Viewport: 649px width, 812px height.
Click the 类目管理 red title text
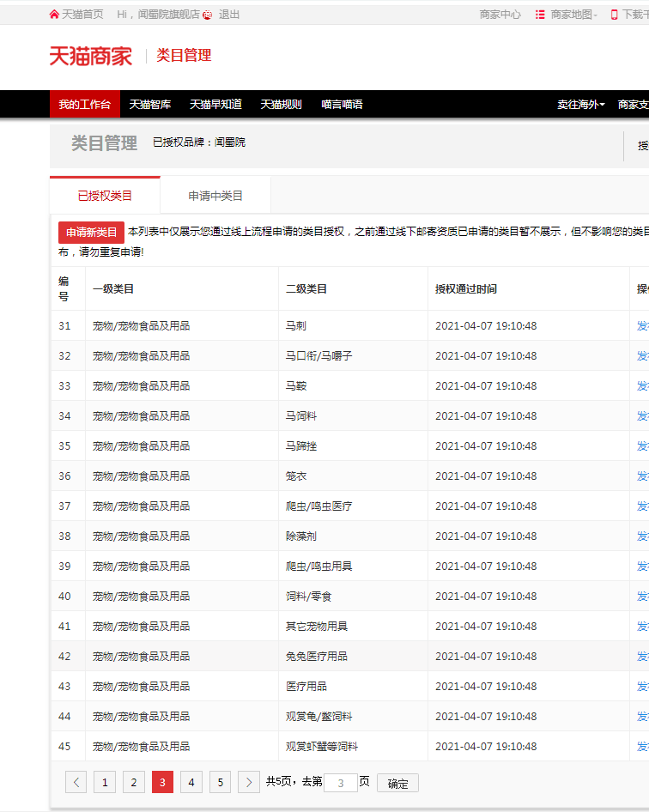point(184,55)
